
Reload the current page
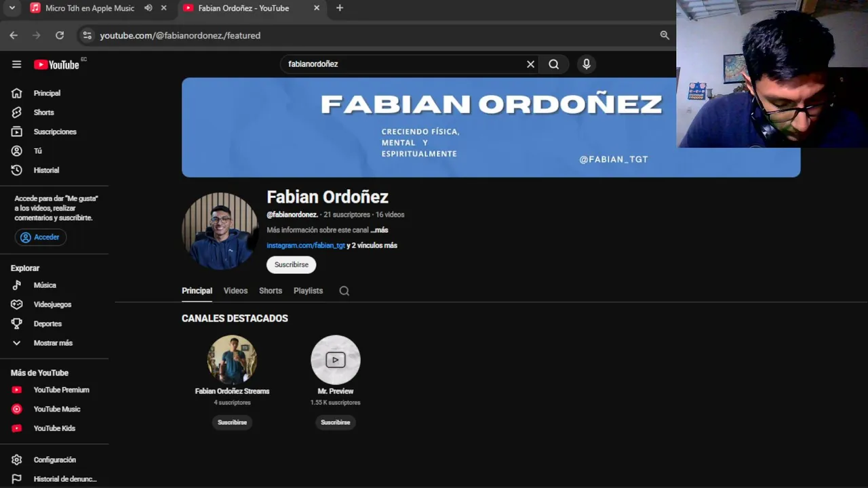click(60, 35)
